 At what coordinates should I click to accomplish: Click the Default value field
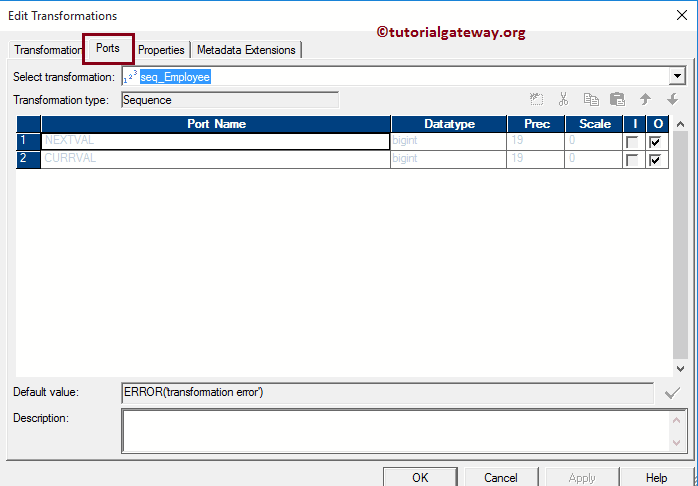(x=387, y=393)
